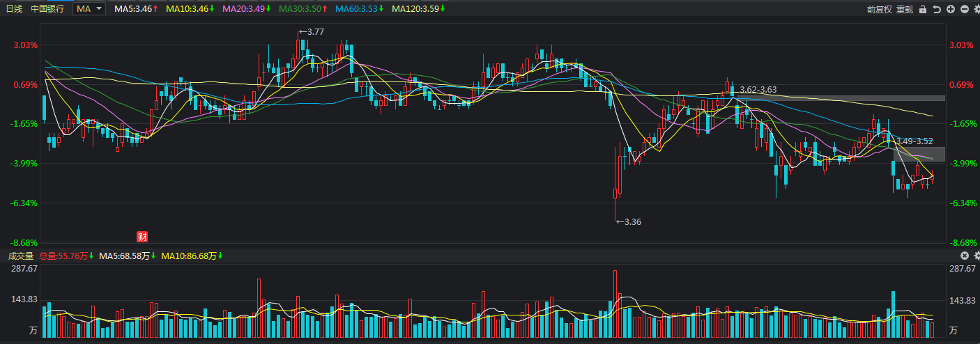This screenshot has width=980, height=344.
Task: Click the 3.36 low price marker
Action: coord(630,221)
